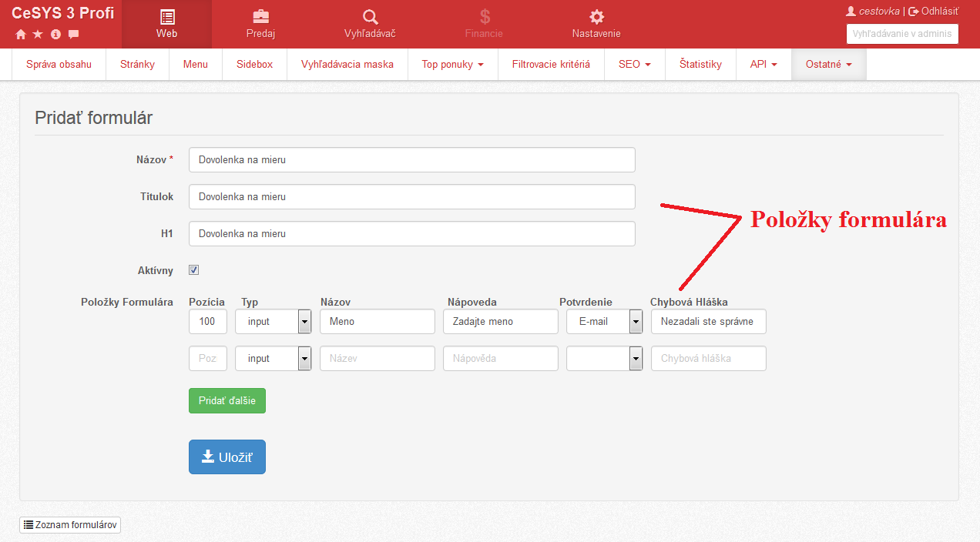
Task: Click the empty Chybová hláška placeholder field
Action: (x=709, y=359)
